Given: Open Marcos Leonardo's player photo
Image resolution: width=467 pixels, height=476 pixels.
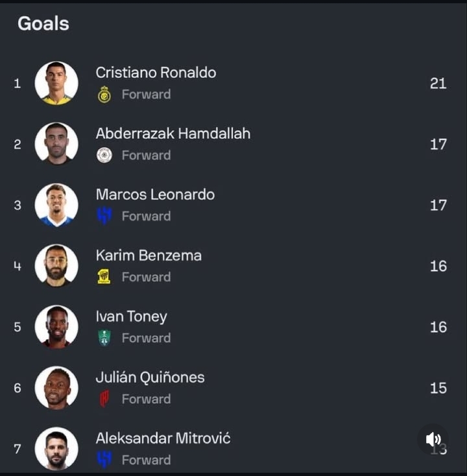Looking at the screenshot, I should tap(56, 205).
